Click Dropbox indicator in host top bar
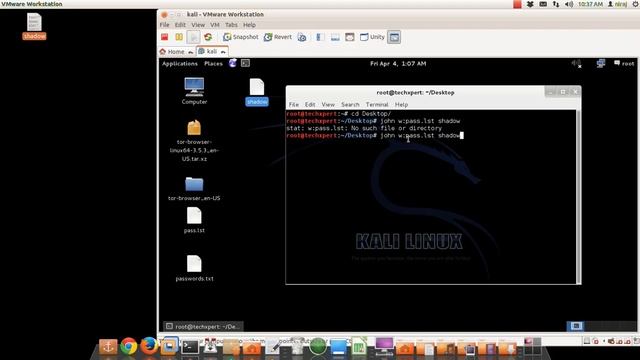The width and height of the screenshot is (640, 360). tap(530, 4)
